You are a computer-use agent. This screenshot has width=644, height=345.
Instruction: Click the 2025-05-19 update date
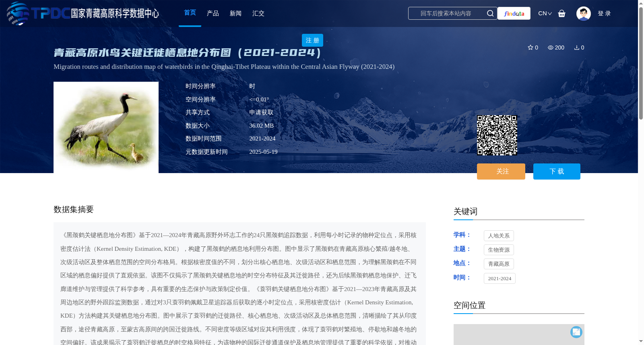tap(263, 152)
